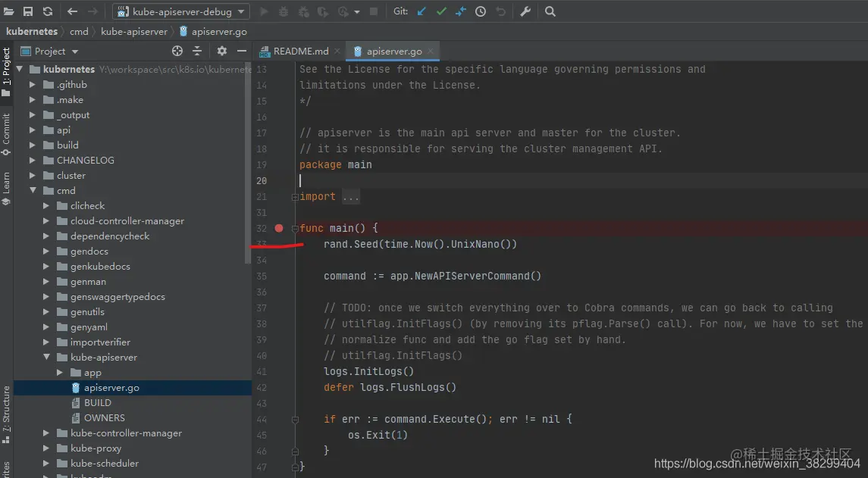This screenshot has width=868, height=478.
Task: Collapse the cmd folder
Action: pos(33,190)
